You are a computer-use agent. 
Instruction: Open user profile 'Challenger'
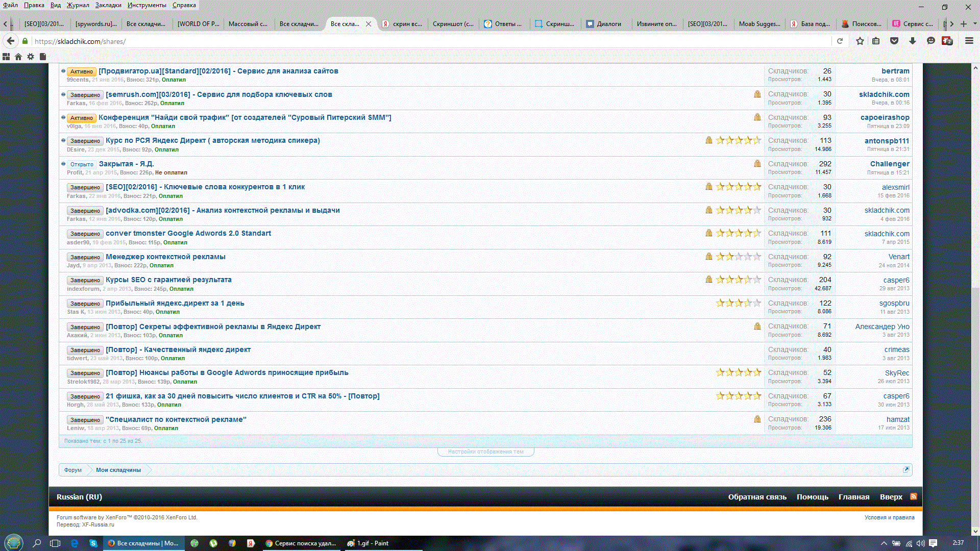pyautogui.click(x=890, y=164)
